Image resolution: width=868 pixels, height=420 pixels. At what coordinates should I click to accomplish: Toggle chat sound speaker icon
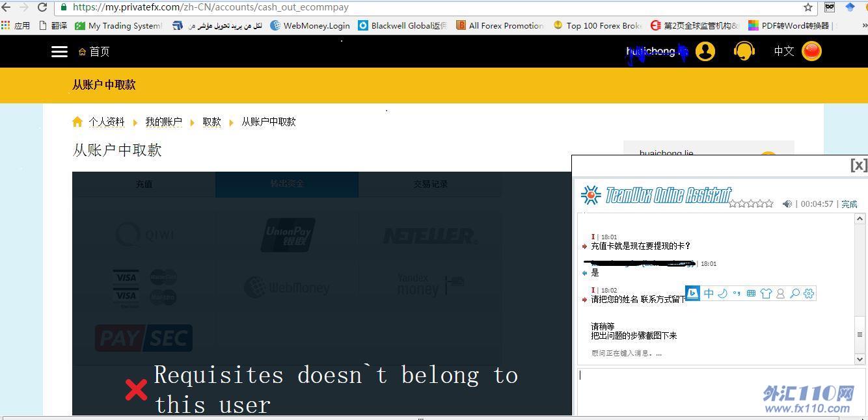pyautogui.click(x=787, y=203)
